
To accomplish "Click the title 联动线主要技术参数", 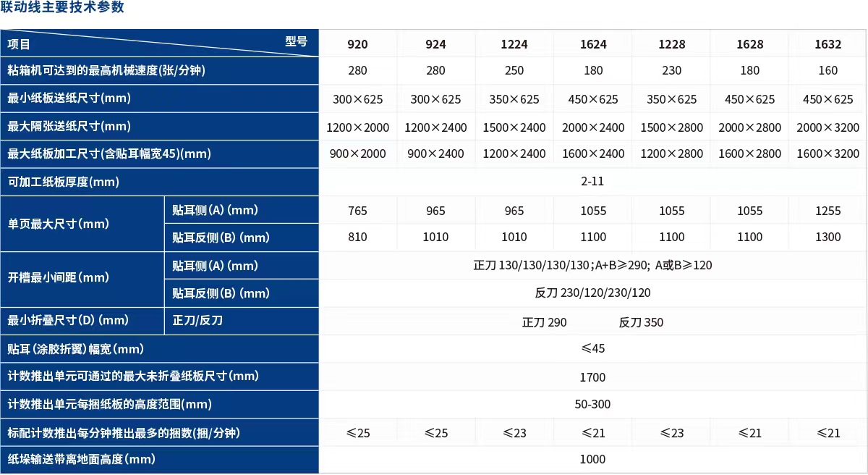I will coord(62,8).
